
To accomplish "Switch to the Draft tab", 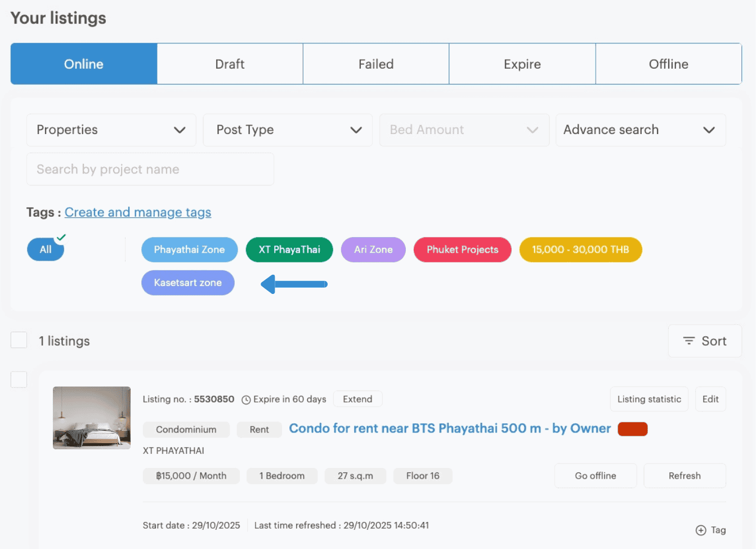I will [230, 64].
